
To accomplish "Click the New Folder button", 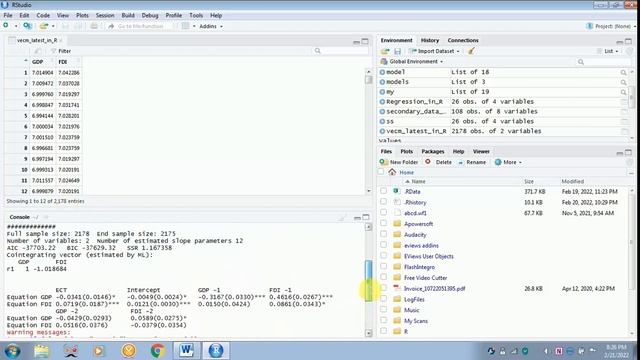I will [399, 162].
